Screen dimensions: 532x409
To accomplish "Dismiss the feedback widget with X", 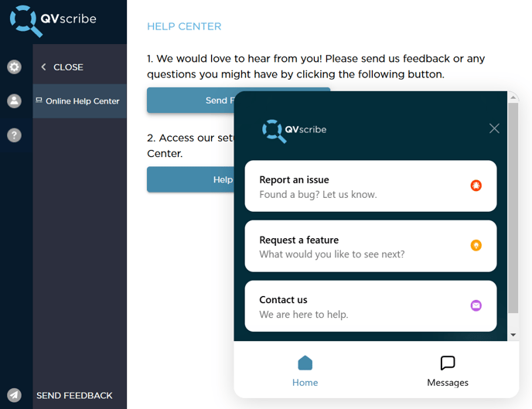I will (x=494, y=128).
